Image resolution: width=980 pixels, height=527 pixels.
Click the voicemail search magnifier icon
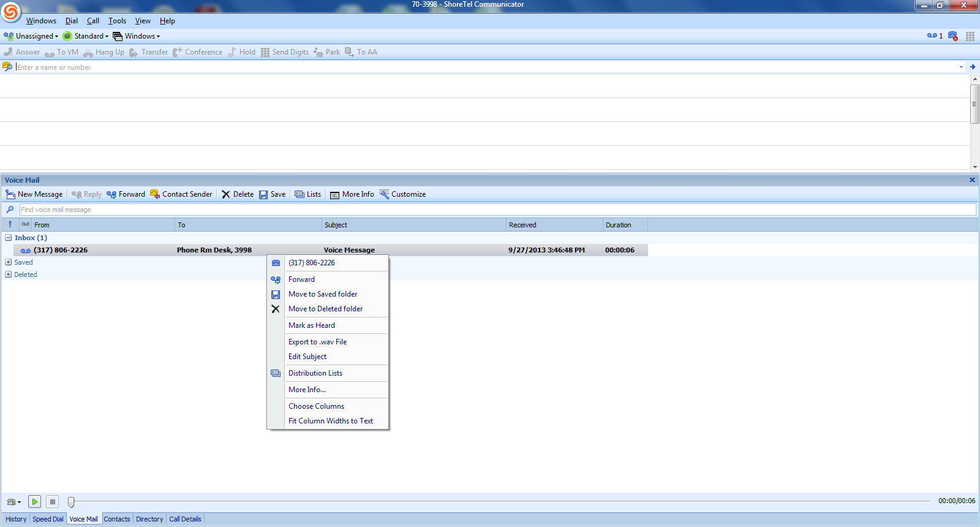(x=10, y=210)
